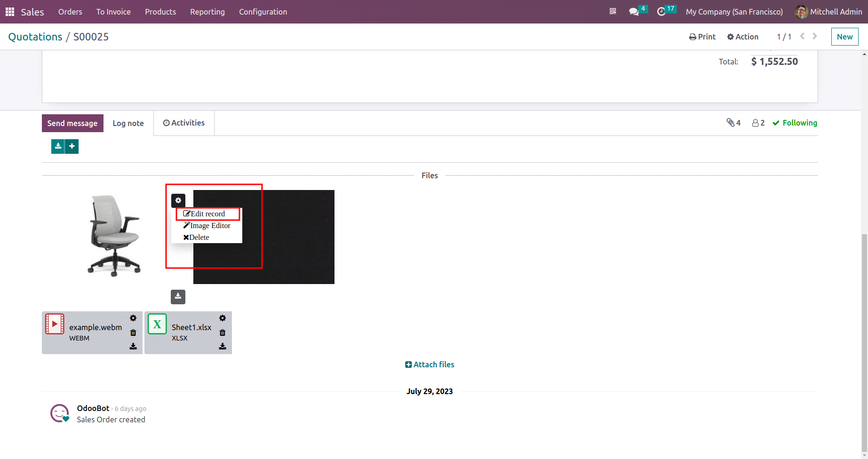This screenshot has height=459, width=868.
Task: Click the New button
Action: 844,37
